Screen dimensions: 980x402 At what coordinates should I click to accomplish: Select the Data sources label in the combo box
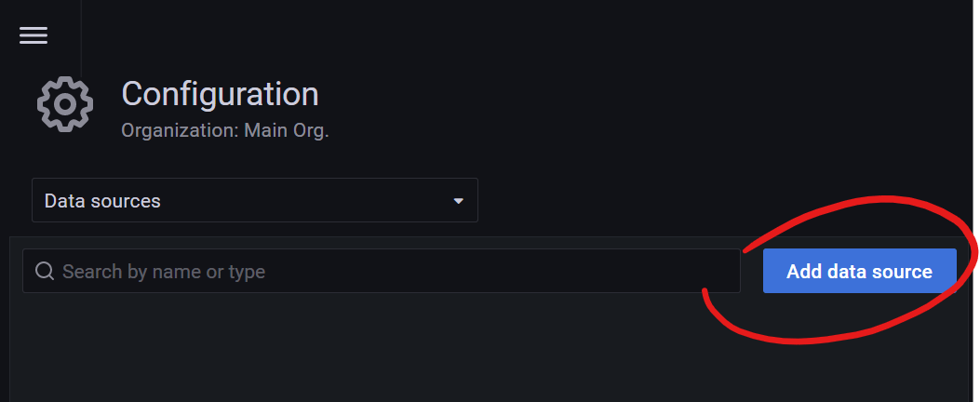tap(102, 201)
